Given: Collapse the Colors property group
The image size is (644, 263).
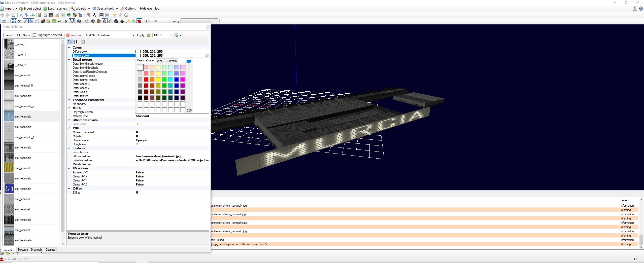Looking at the screenshot, I should [69, 48].
